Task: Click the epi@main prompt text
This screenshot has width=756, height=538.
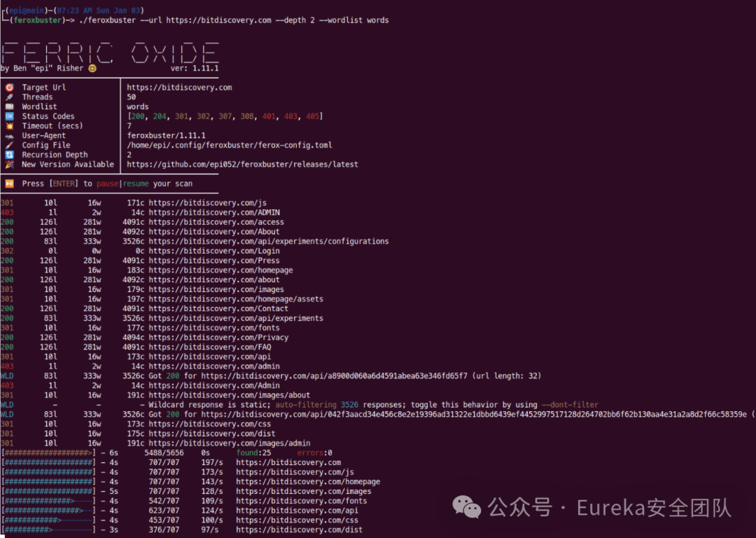Action: 27,10
